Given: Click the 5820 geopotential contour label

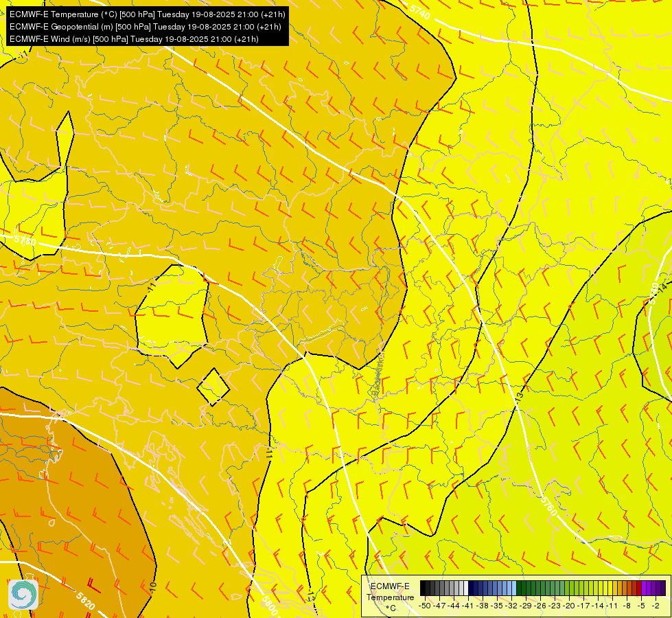Looking at the screenshot, I should [85, 600].
